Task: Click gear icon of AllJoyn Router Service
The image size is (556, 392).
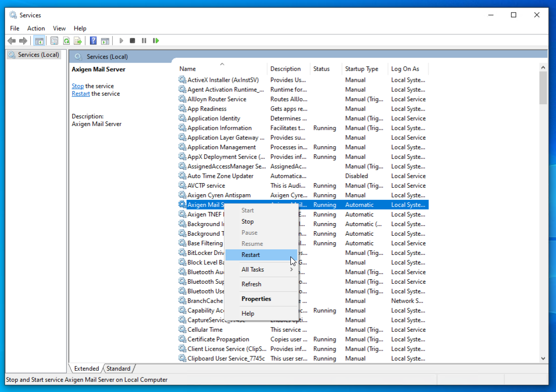Action: point(182,99)
